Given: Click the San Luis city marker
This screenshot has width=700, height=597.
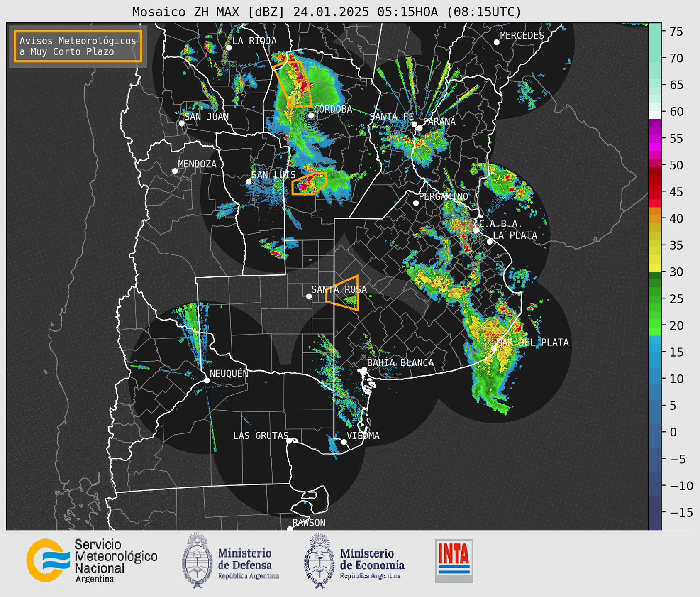Looking at the screenshot, I should point(249,181).
